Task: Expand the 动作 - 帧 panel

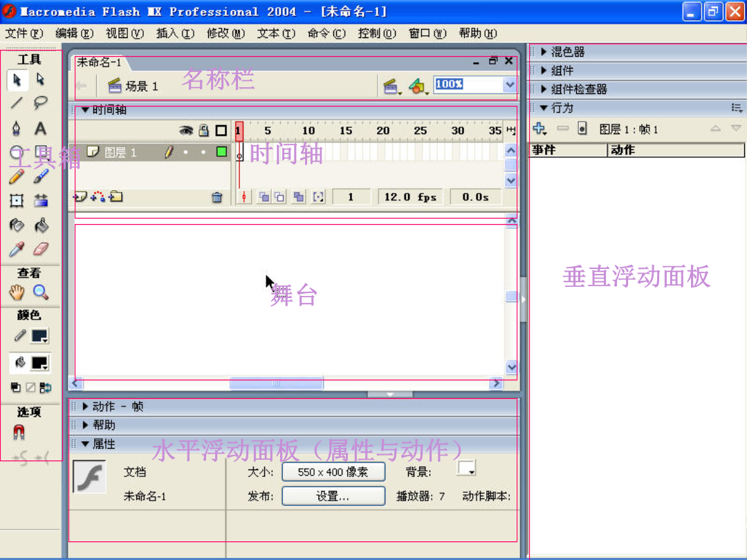Action: 85,407
